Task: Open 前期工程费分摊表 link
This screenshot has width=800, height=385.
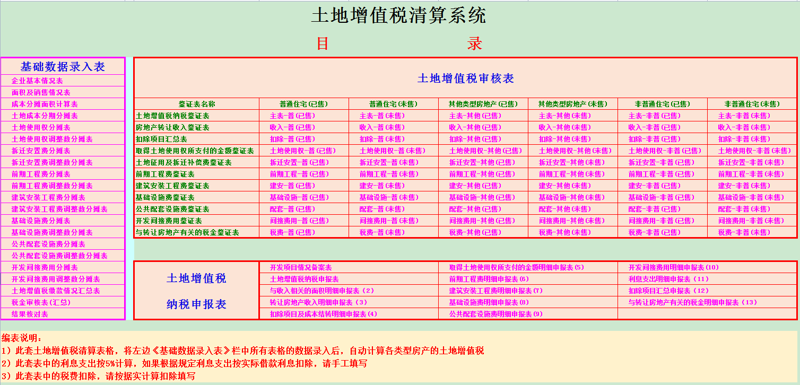Action: pyautogui.click(x=41, y=174)
